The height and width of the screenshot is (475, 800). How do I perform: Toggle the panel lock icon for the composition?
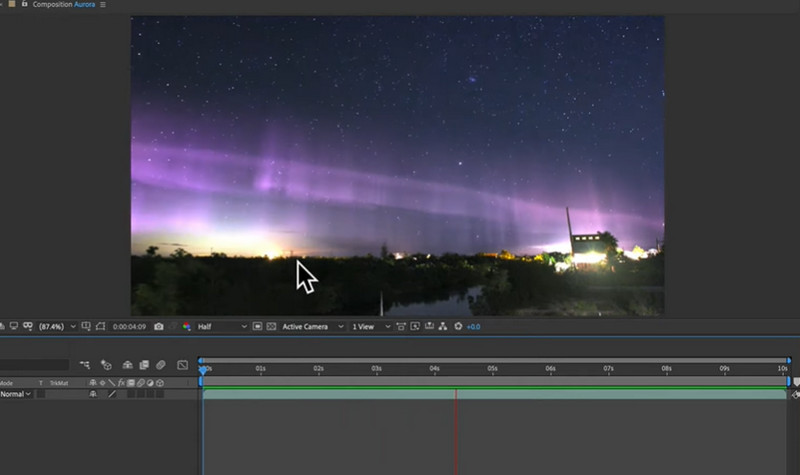(24, 5)
